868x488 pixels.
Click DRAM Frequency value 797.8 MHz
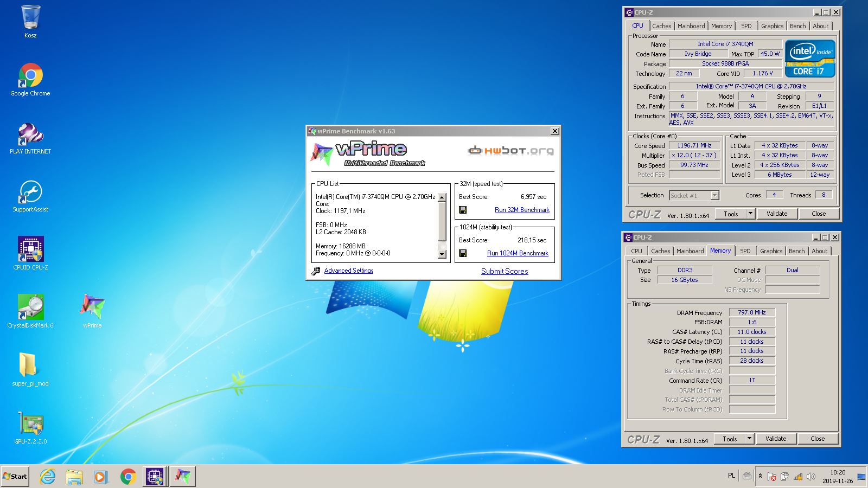coord(752,312)
